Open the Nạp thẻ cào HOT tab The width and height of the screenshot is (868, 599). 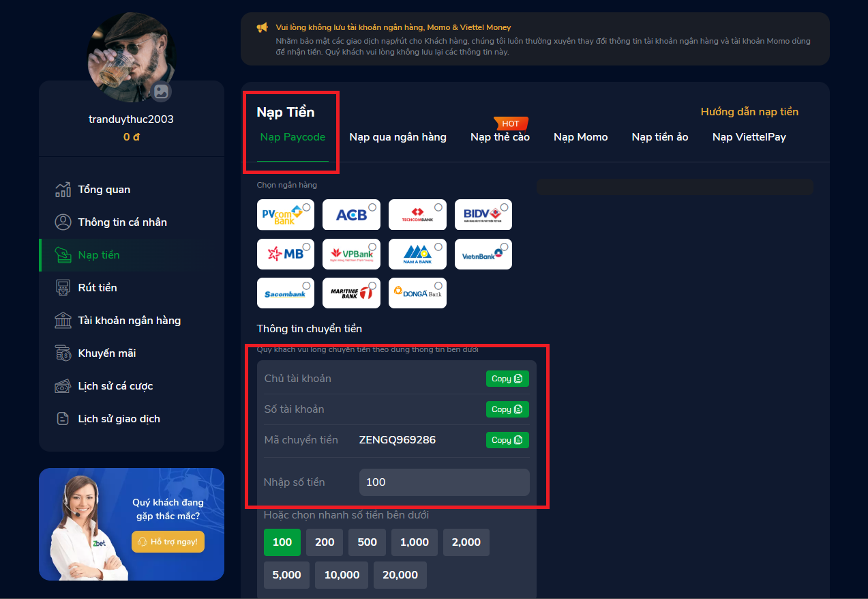pos(500,136)
